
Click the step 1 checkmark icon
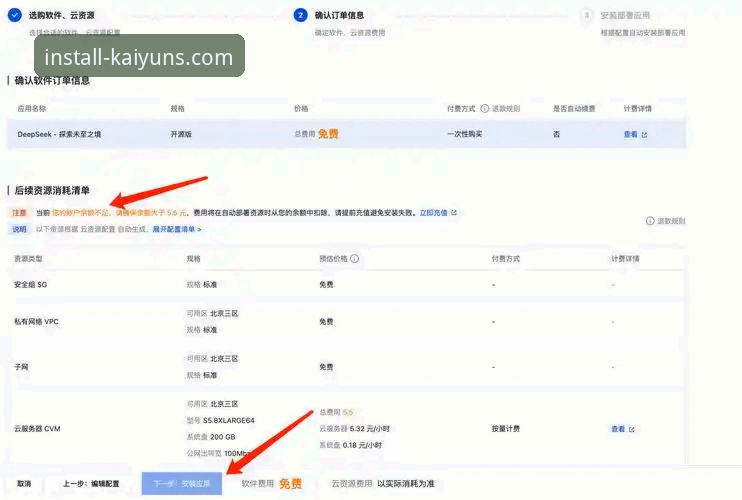15,15
